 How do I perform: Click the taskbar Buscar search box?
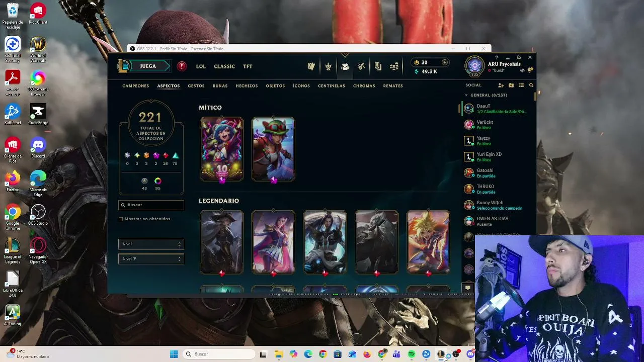coord(219,354)
